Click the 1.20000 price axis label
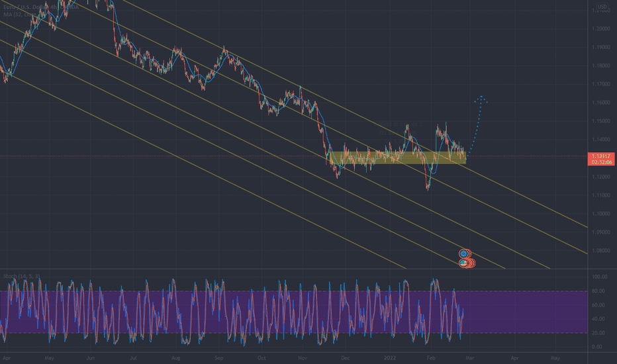The image size is (617, 364). click(x=601, y=28)
